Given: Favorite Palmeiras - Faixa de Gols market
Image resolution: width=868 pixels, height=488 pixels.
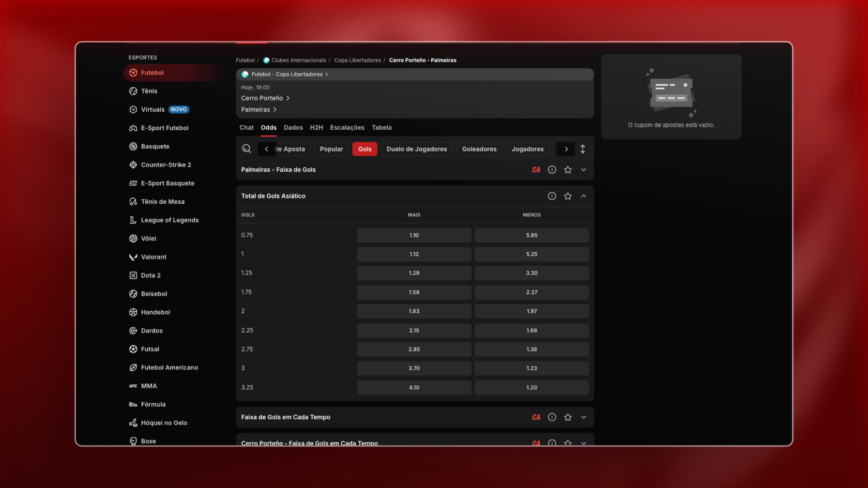Looking at the screenshot, I should [568, 170].
